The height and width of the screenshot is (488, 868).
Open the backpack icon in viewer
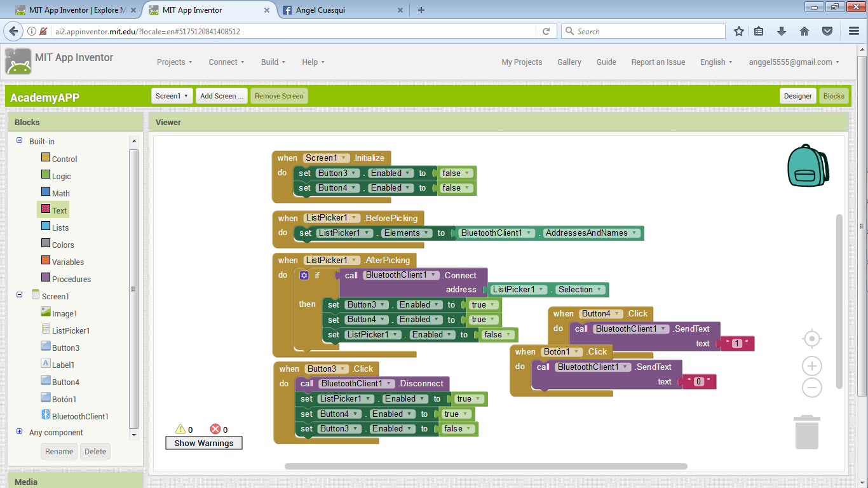point(808,165)
